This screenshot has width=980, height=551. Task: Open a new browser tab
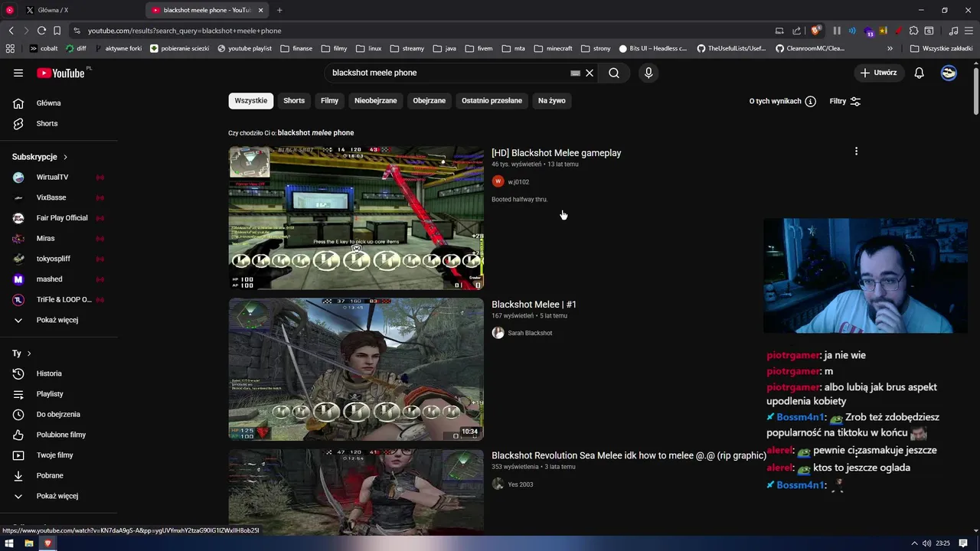(x=279, y=10)
